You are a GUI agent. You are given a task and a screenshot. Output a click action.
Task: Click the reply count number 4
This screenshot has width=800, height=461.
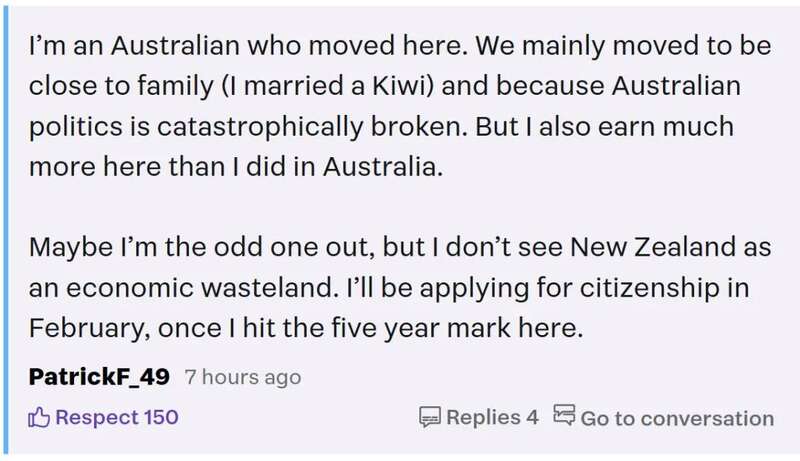[x=532, y=417]
